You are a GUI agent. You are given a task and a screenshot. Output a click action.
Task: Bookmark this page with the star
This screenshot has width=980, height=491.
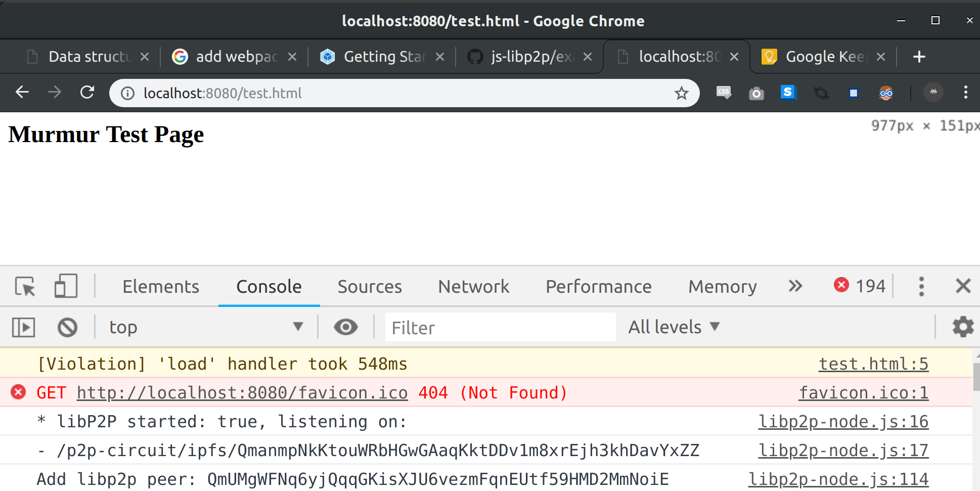[x=681, y=93]
